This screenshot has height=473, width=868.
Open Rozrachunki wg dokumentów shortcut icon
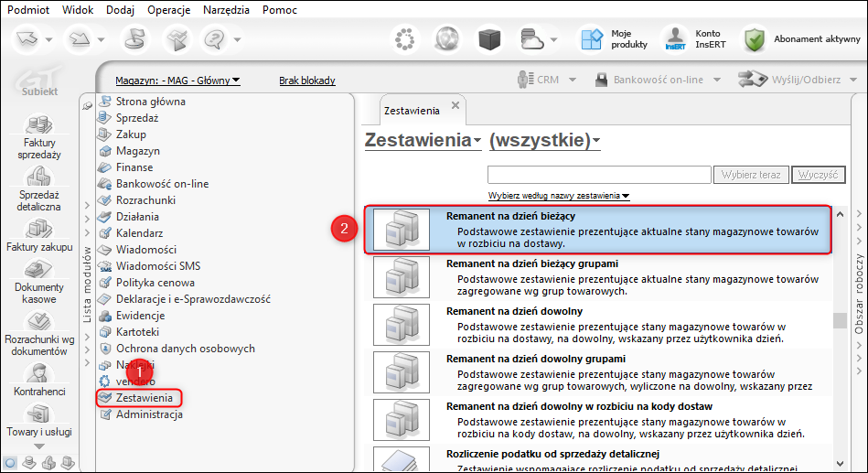(38, 320)
